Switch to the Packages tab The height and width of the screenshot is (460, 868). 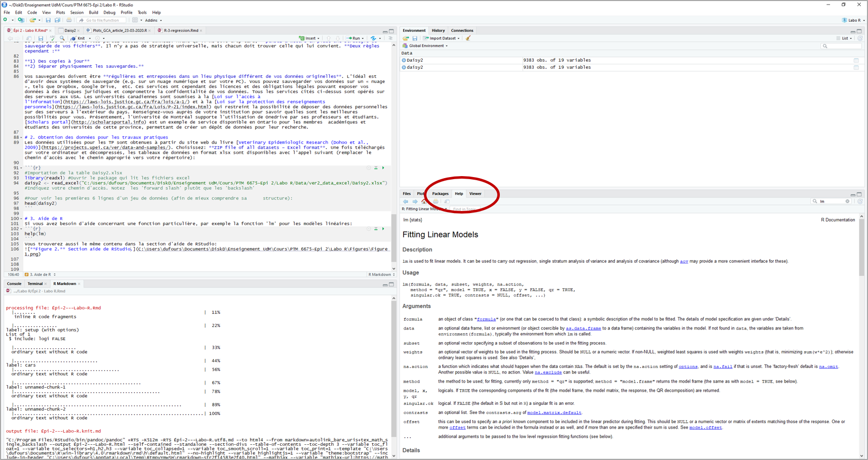click(x=440, y=193)
